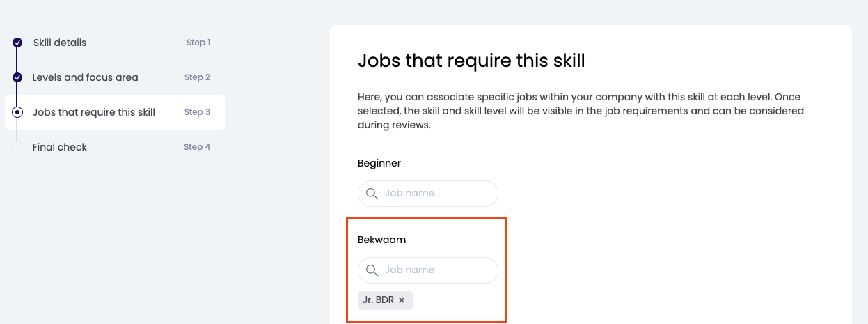The image size is (868, 324).
Task: Open the Levels and focus area step
Action: click(x=85, y=77)
